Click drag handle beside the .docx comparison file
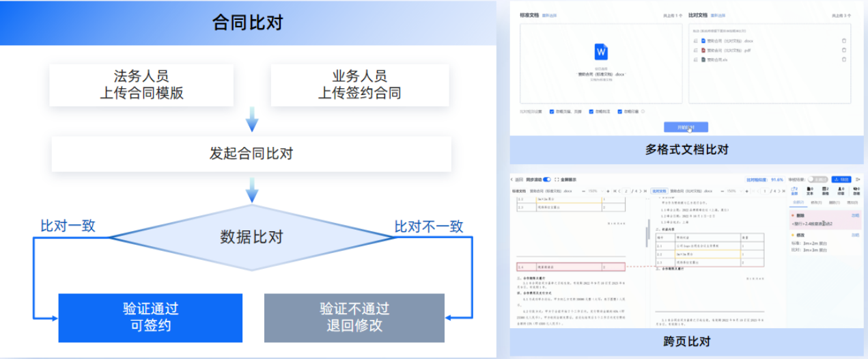The image size is (868, 359). click(695, 41)
